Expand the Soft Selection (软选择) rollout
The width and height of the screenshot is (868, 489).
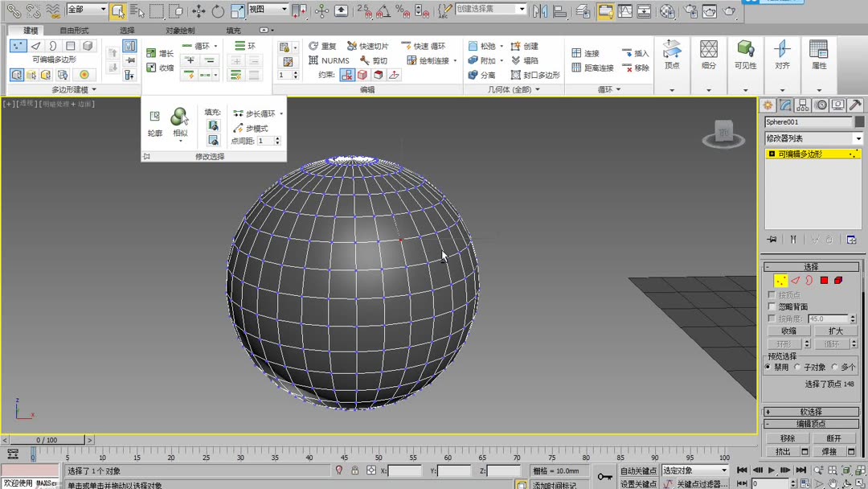[x=812, y=412]
